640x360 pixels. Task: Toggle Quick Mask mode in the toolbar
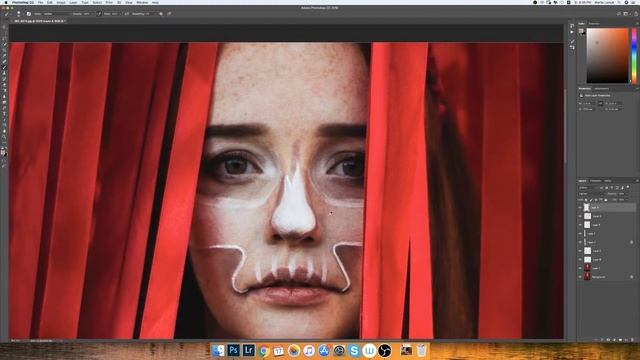[4, 160]
